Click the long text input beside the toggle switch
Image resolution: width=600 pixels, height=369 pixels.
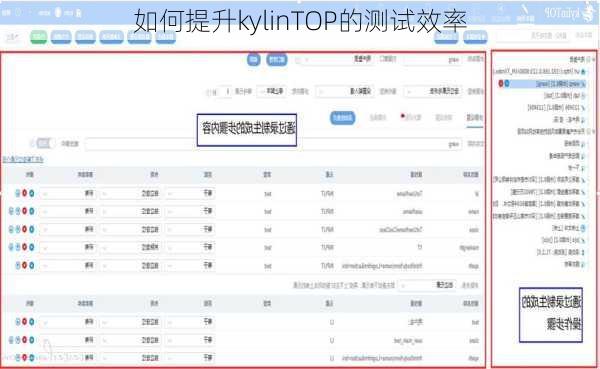(x=274, y=144)
